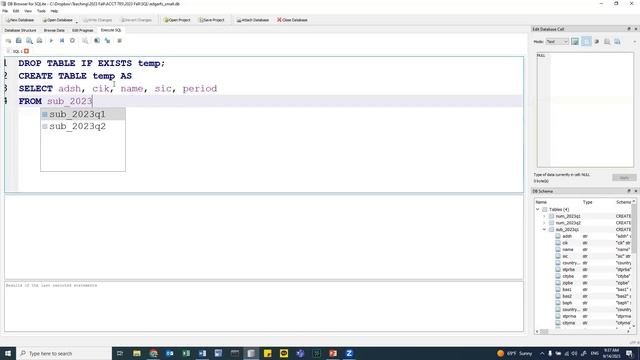The height and width of the screenshot is (360, 640).
Task: Open File Explorer from the taskbar
Action: (137, 353)
